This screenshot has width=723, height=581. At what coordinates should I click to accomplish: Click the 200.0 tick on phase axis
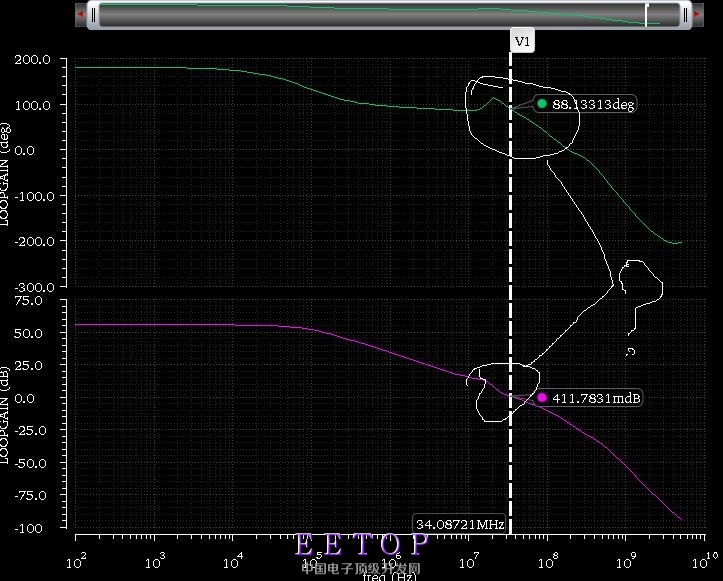tap(32, 59)
